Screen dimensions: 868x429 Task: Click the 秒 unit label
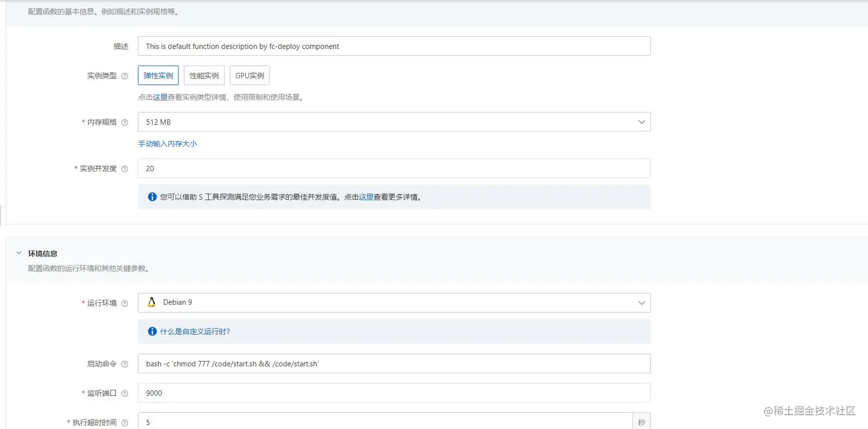pyautogui.click(x=642, y=422)
